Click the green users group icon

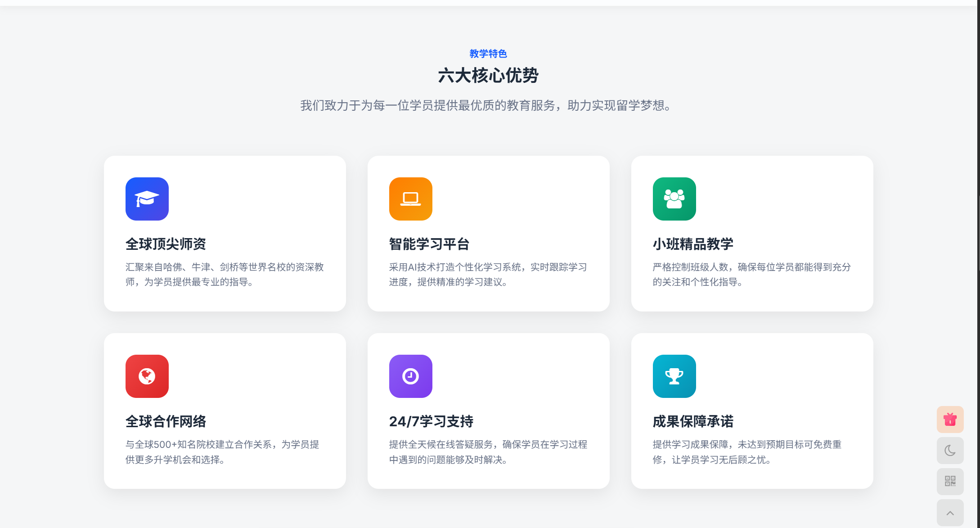point(674,199)
